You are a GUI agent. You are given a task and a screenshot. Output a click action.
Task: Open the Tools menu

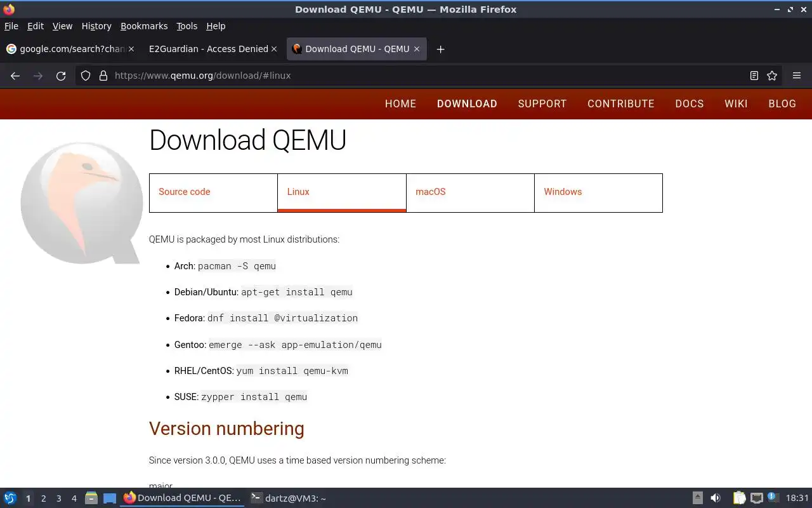tap(187, 26)
